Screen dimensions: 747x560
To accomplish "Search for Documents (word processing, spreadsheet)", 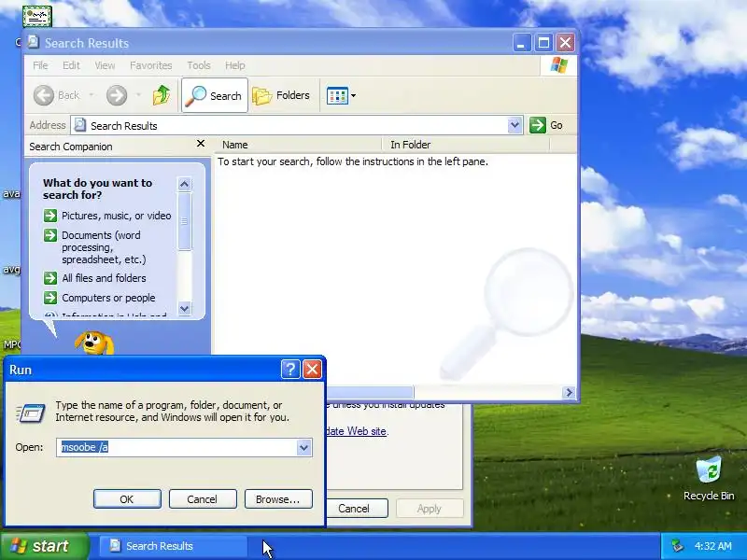I will tap(104, 247).
